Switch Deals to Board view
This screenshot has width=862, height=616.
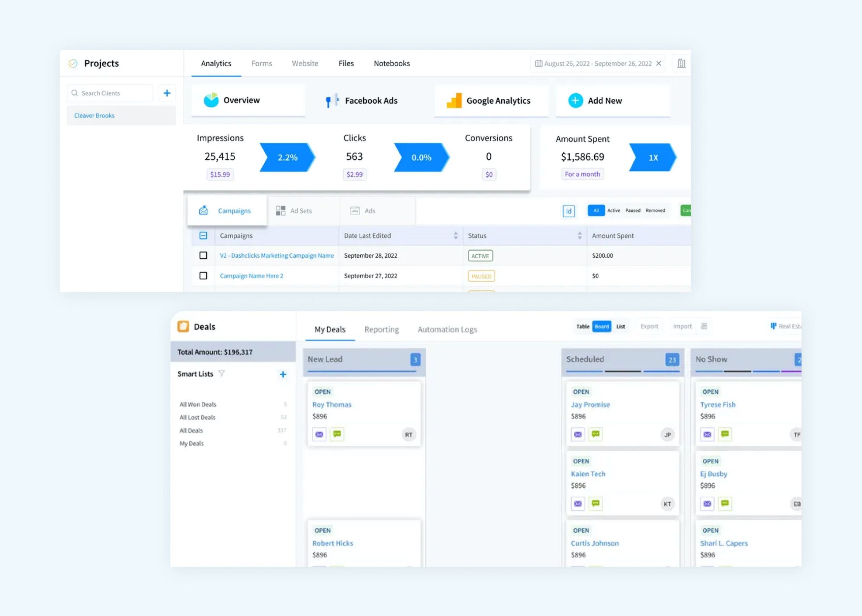click(x=602, y=326)
